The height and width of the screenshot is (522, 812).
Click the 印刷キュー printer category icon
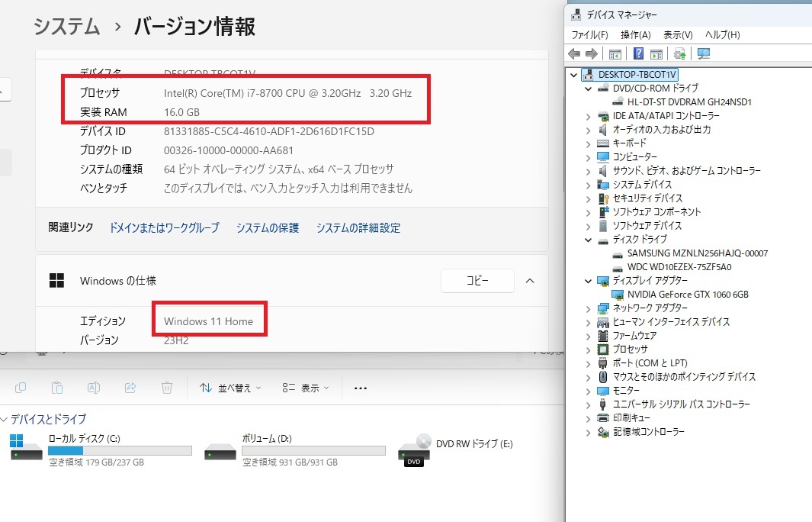click(603, 417)
